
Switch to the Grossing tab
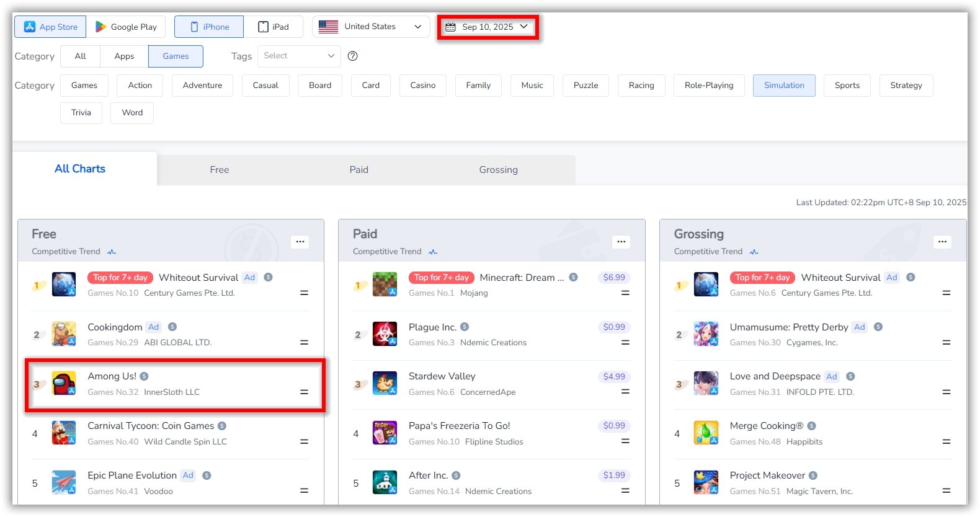499,170
